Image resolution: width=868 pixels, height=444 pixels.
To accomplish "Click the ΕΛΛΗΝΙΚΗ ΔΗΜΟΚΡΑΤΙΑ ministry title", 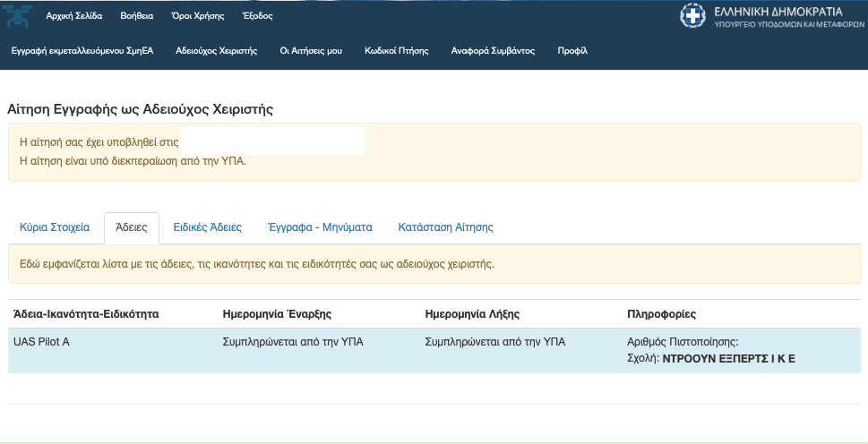I will coord(778,12).
